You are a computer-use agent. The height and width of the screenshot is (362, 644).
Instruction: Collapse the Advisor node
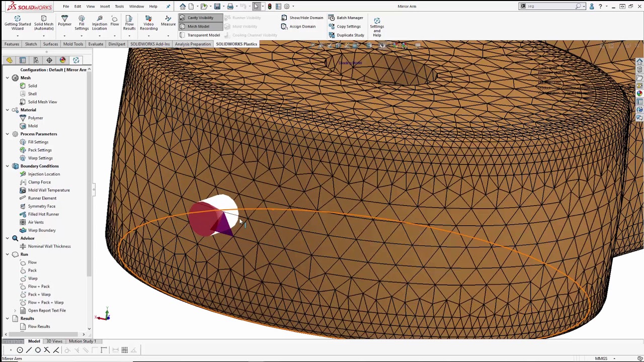coord(7,238)
